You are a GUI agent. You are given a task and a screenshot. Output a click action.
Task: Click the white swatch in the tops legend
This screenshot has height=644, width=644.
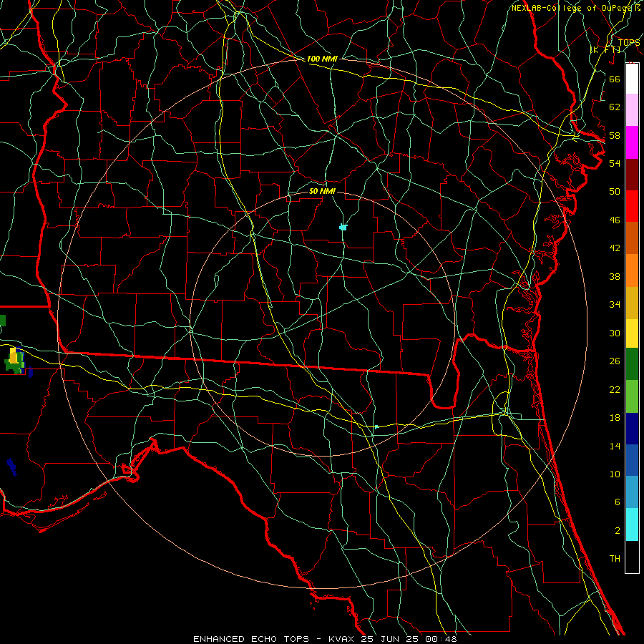[632, 79]
